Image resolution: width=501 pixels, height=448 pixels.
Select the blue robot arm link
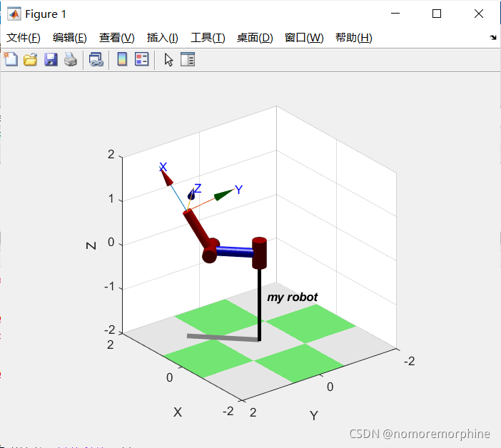click(236, 252)
